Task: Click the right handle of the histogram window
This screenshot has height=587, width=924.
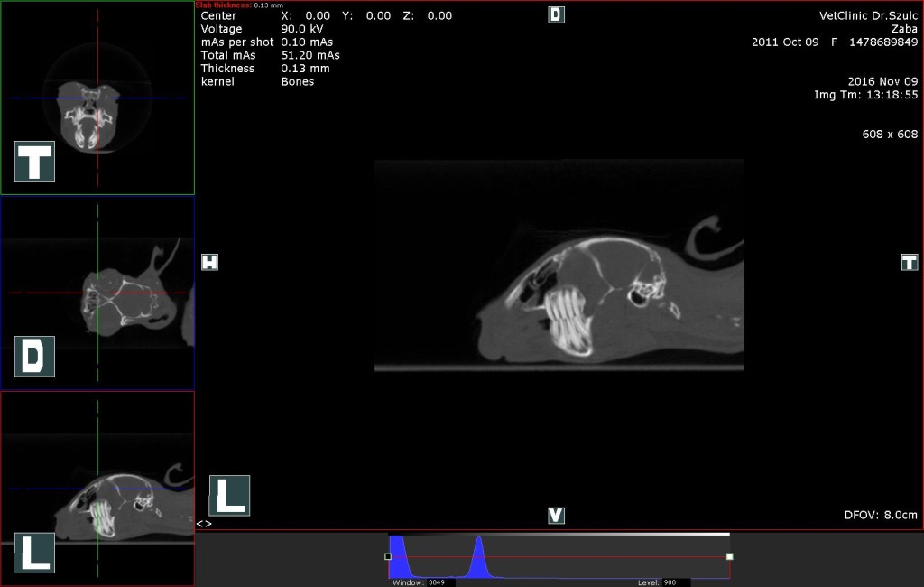Action: (729, 556)
